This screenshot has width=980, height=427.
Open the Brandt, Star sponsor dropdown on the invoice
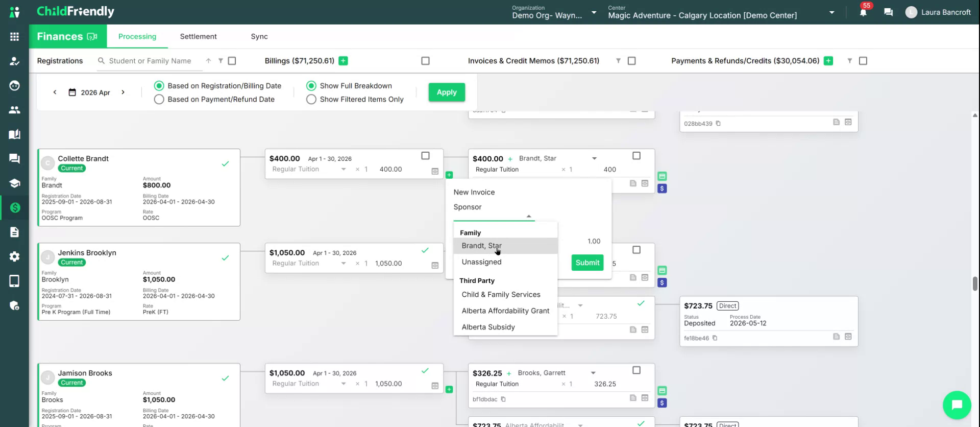tap(594, 158)
